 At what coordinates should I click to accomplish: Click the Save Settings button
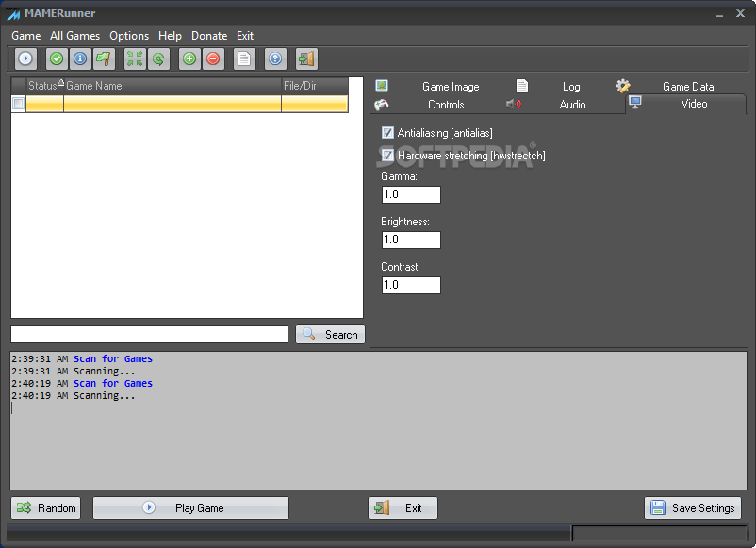[693, 508]
